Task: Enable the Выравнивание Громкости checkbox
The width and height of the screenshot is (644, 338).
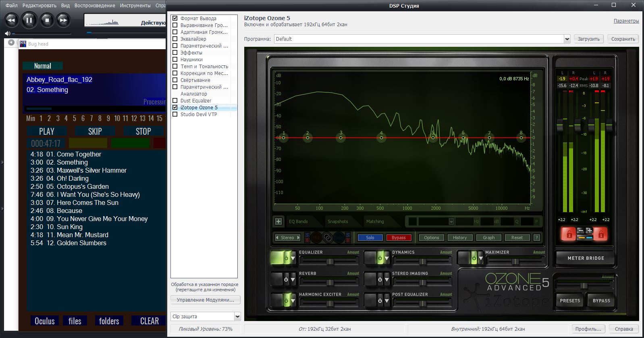Action: click(x=175, y=25)
